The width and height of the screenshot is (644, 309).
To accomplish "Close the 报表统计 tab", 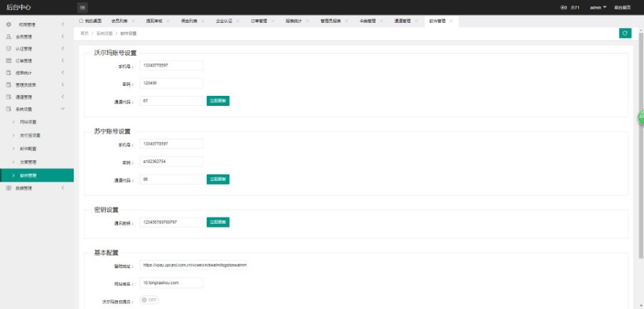I will coord(307,21).
